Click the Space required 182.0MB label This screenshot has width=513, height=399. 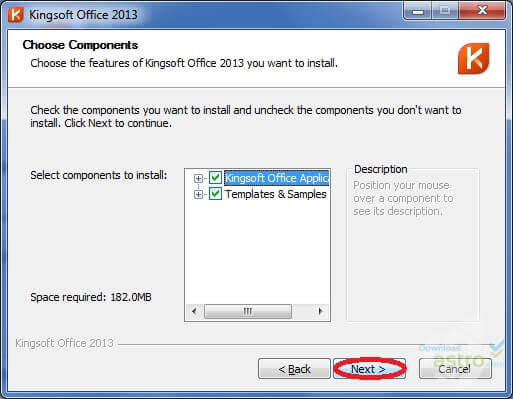pyautogui.click(x=91, y=297)
